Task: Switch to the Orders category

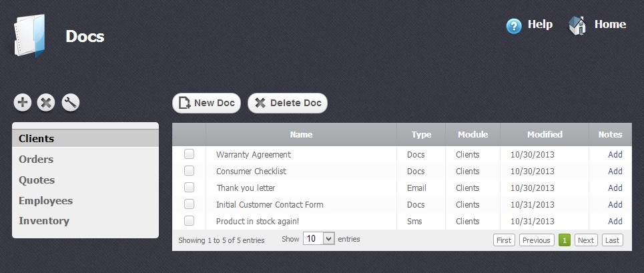Action: (36, 160)
